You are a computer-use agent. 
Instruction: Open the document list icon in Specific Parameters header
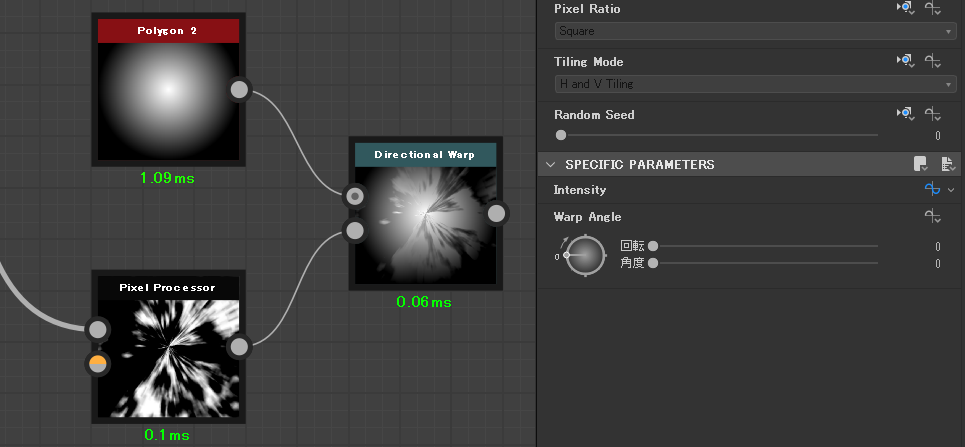[x=948, y=164]
